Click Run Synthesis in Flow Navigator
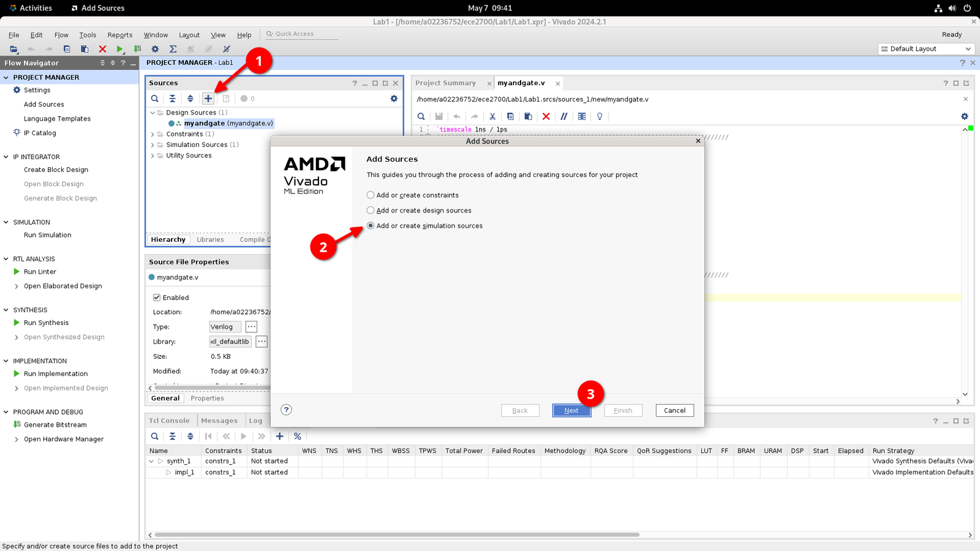This screenshot has height=551, width=980. [46, 323]
